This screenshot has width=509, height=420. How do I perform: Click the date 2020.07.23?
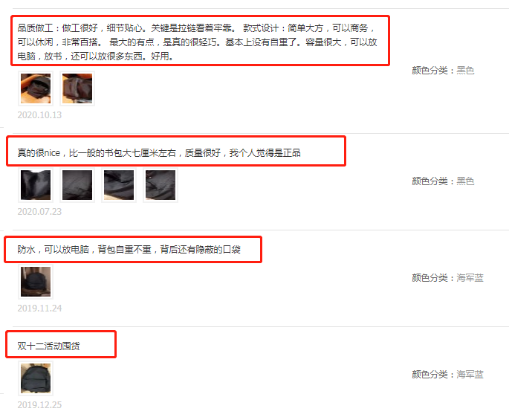click(x=39, y=212)
